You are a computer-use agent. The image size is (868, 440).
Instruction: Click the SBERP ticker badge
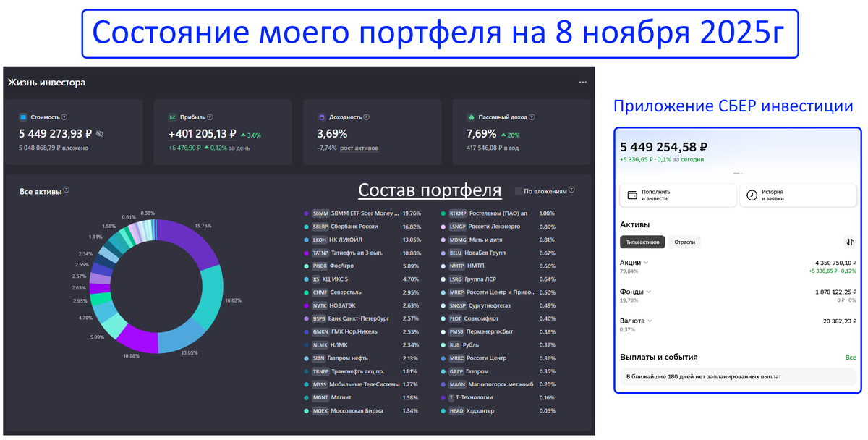(320, 227)
